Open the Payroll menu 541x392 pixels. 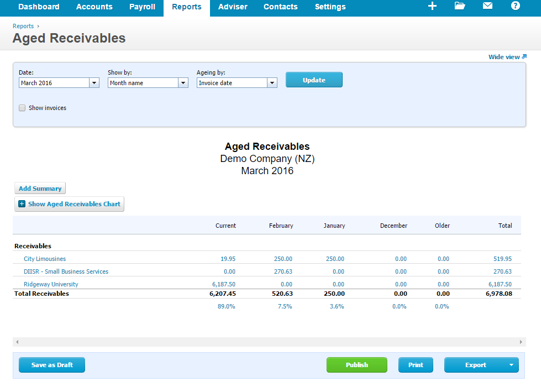click(x=142, y=7)
